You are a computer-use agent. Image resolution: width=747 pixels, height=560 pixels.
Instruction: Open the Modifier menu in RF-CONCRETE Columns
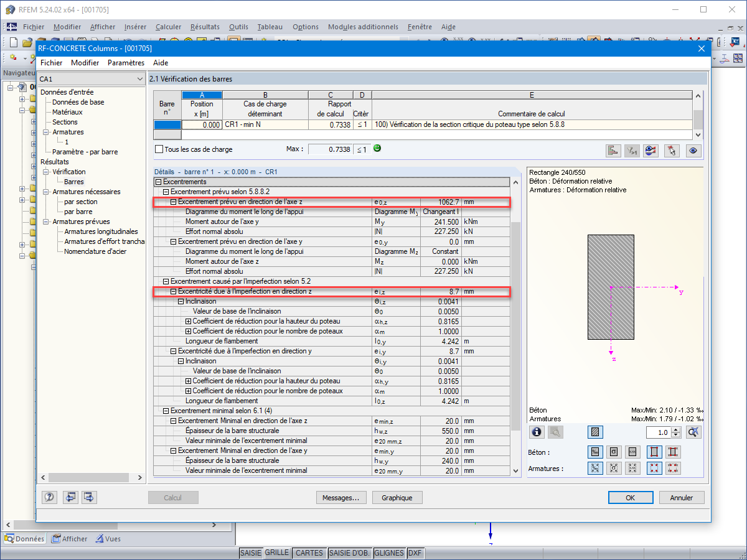click(x=85, y=63)
